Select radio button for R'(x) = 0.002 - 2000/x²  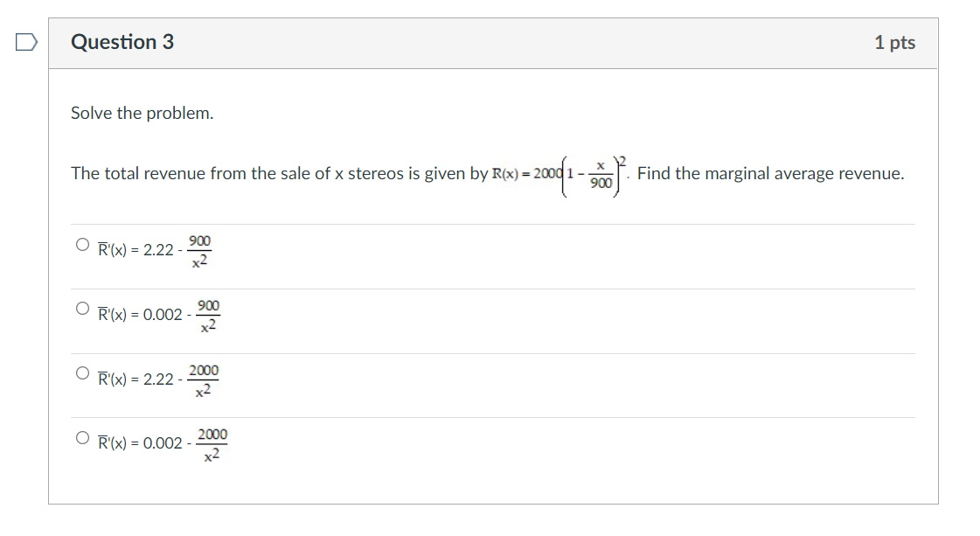point(80,436)
